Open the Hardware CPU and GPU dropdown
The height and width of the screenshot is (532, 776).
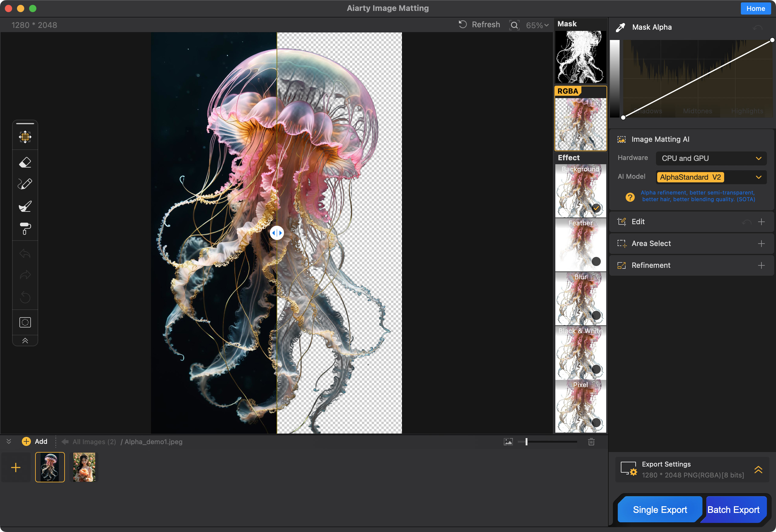coord(711,158)
